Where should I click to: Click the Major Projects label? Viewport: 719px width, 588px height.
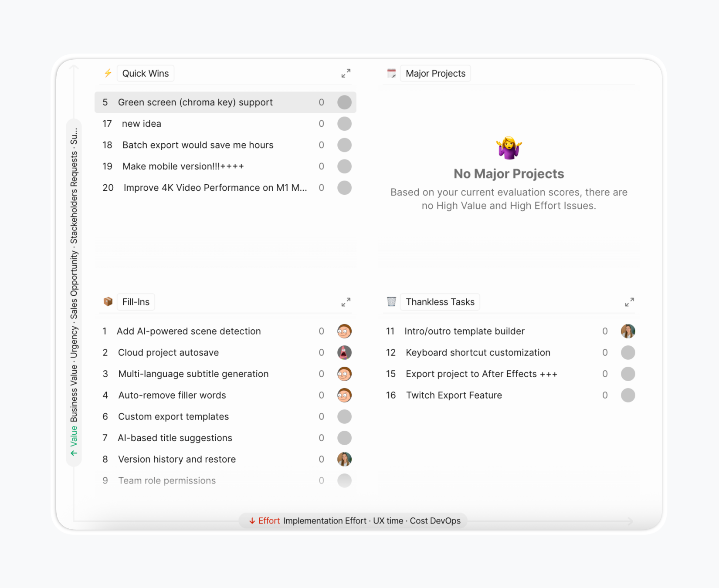tap(435, 73)
